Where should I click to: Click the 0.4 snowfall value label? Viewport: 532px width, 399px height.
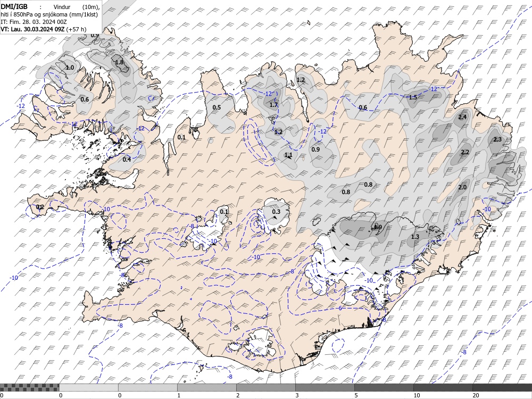[x=127, y=160]
